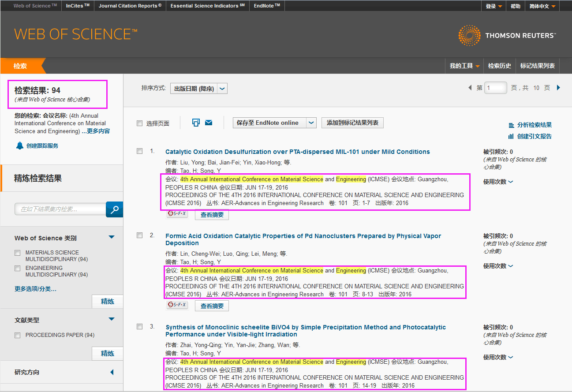Open Catalytic Oxidation Desulfurization article title
572x392 pixels.
(x=298, y=152)
